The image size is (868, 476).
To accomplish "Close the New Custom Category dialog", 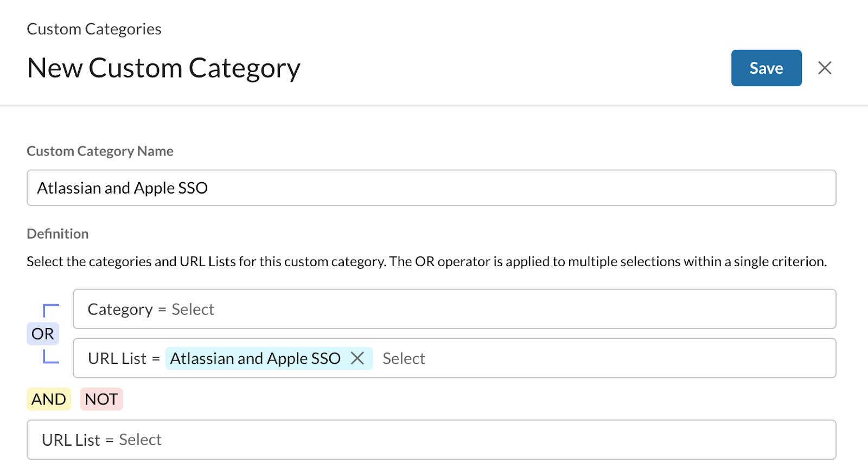I will 825,68.
